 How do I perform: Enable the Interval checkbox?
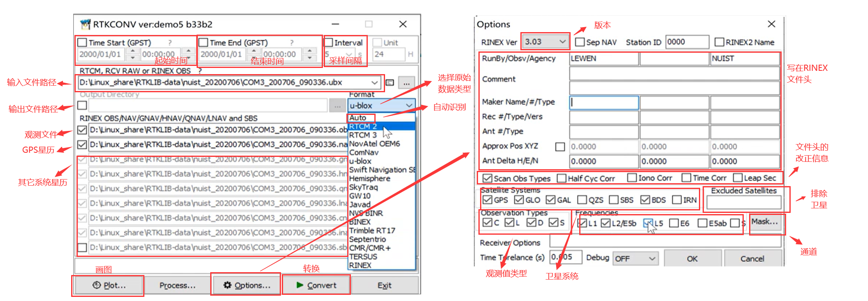point(329,42)
